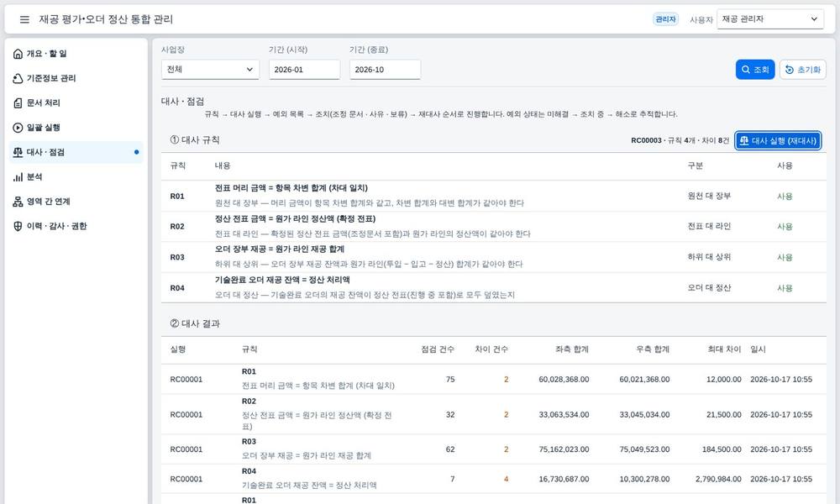Viewport: 840px width, 504px height.
Task: Click 점검 건수 value 62
Action: 450,449
